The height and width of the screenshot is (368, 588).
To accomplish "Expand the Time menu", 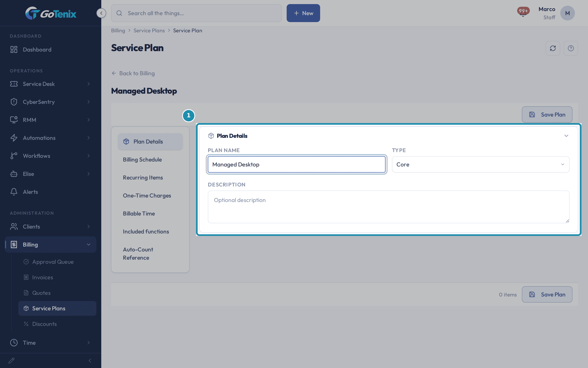I will point(51,342).
